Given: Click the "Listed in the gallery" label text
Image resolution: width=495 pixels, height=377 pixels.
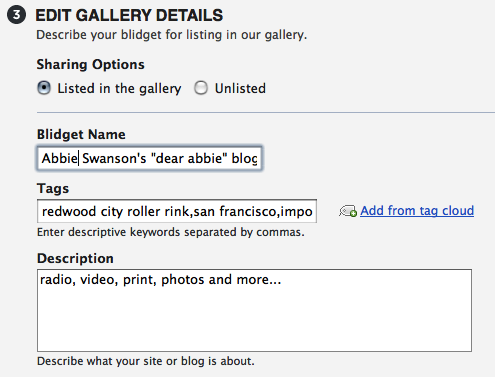Looking at the screenshot, I should click(119, 89).
